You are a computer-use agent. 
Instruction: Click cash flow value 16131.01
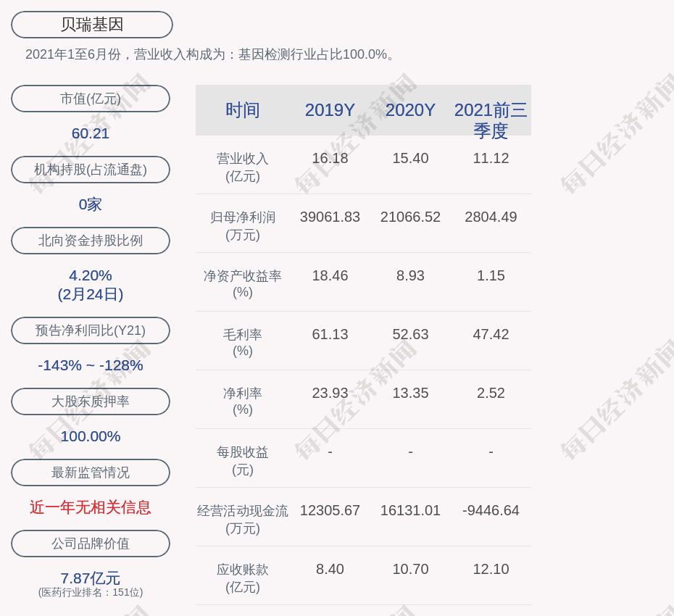point(410,510)
